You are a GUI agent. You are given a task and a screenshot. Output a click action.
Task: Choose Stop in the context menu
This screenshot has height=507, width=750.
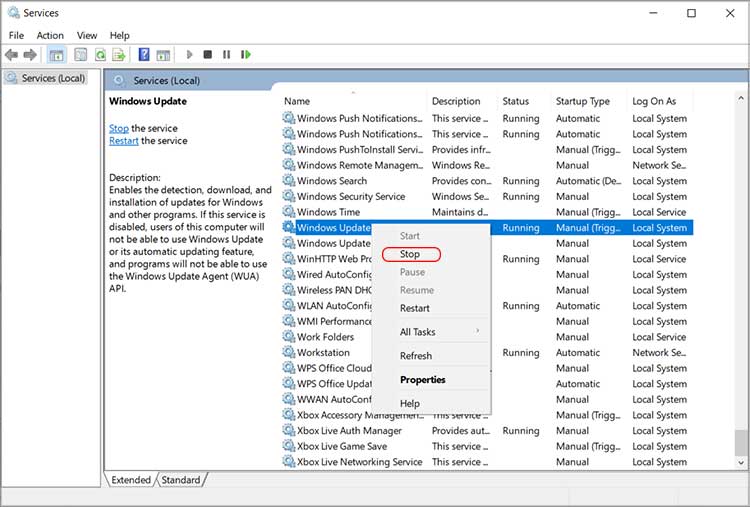[x=410, y=254]
